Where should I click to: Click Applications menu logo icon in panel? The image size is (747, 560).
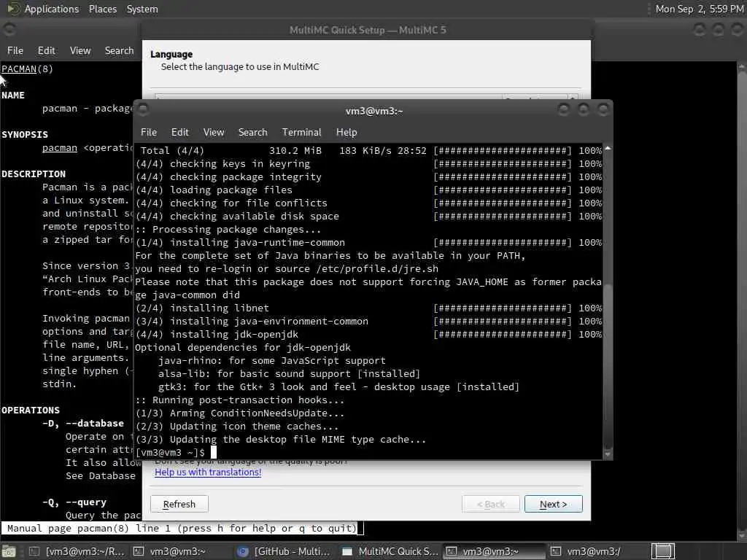tap(13, 9)
